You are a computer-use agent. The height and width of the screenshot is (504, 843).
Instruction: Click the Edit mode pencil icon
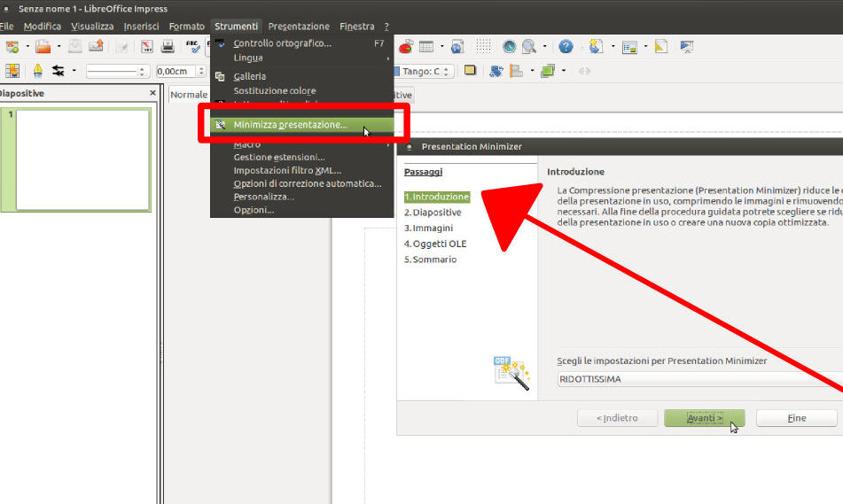click(122, 47)
